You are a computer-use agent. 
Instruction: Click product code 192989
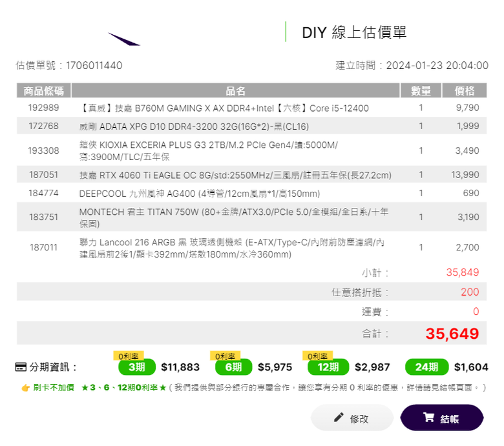click(x=44, y=108)
